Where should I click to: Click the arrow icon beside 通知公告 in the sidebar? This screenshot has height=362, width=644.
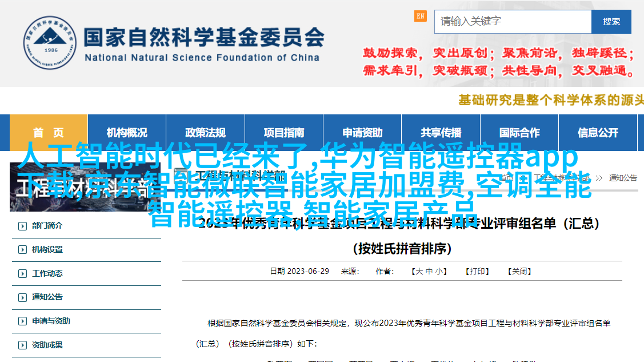[23, 297]
